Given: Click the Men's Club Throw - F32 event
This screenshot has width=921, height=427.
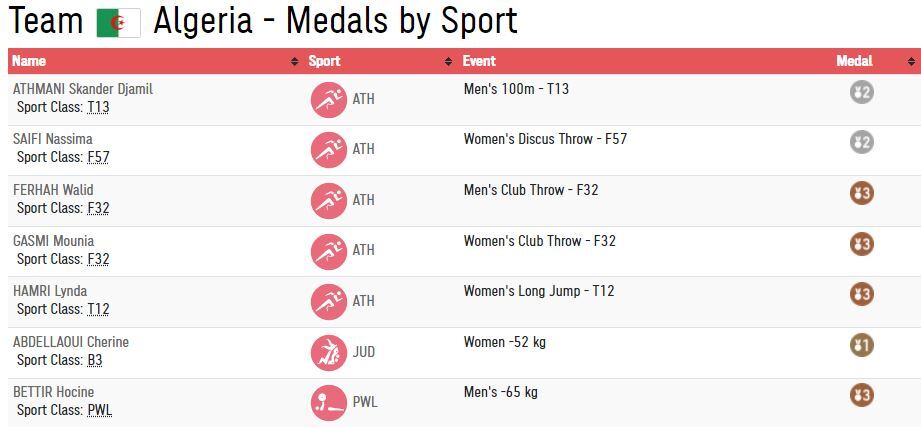Looking at the screenshot, I should click(531, 190).
